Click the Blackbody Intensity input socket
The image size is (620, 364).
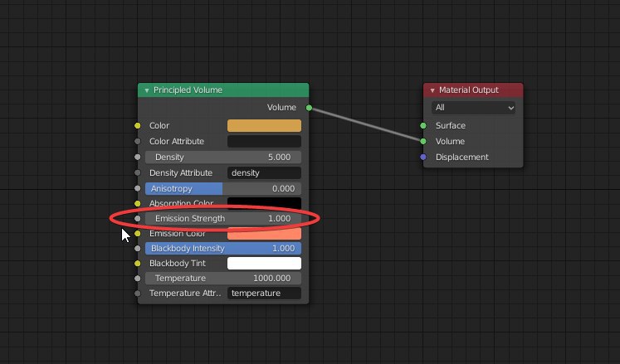click(x=138, y=248)
